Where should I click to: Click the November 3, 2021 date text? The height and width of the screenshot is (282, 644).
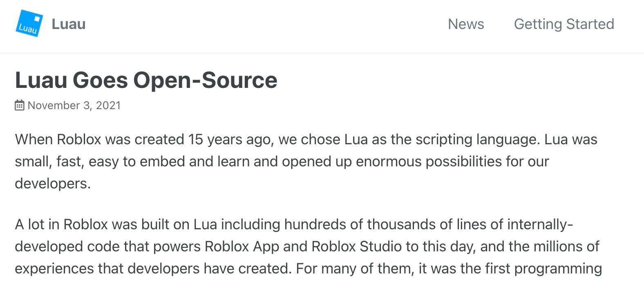point(74,105)
